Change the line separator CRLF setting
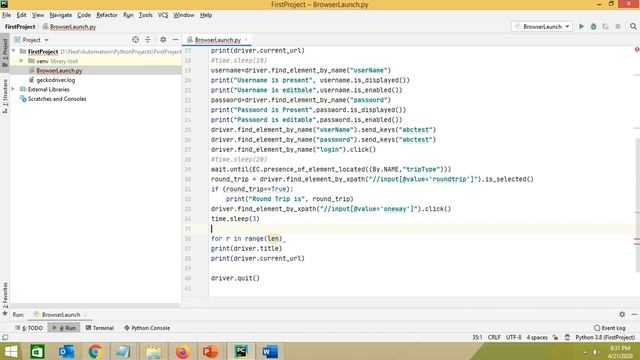This screenshot has width=640, height=360. 494,338
